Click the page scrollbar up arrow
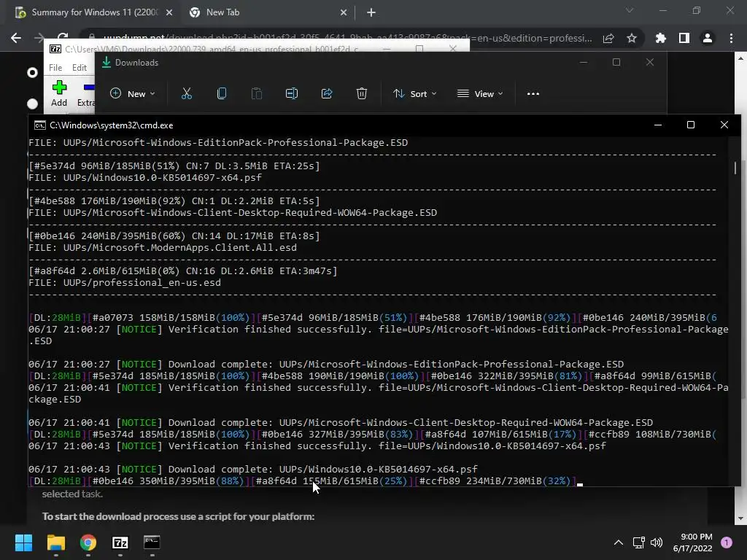747x560 pixels. coord(740,58)
